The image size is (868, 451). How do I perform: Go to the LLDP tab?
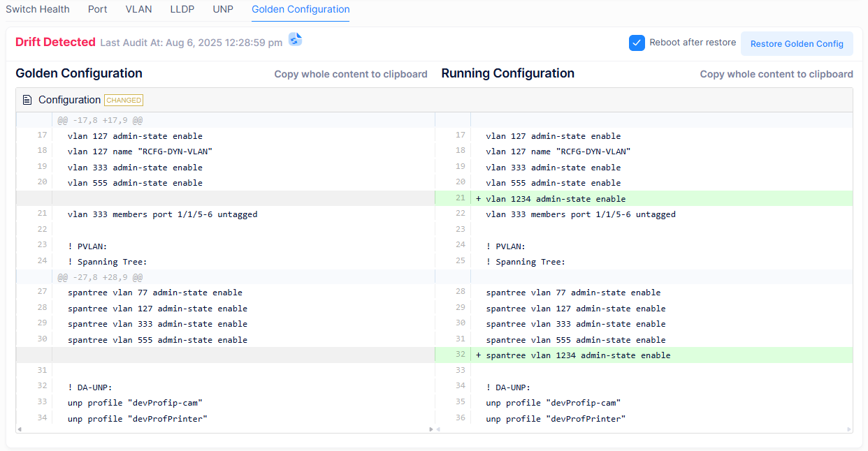182,9
